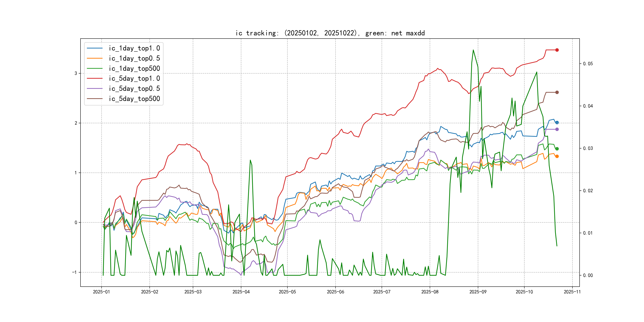Image resolution: width=644 pixels, height=322 pixels.
Task: Click the 2025-04 x-axis tick label
Action: click(241, 292)
